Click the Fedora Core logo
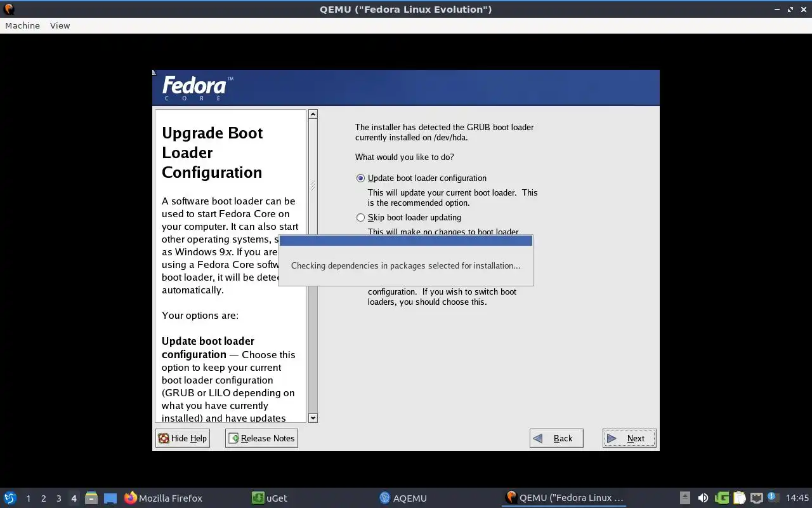The height and width of the screenshot is (508, 812). tap(198, 88)
